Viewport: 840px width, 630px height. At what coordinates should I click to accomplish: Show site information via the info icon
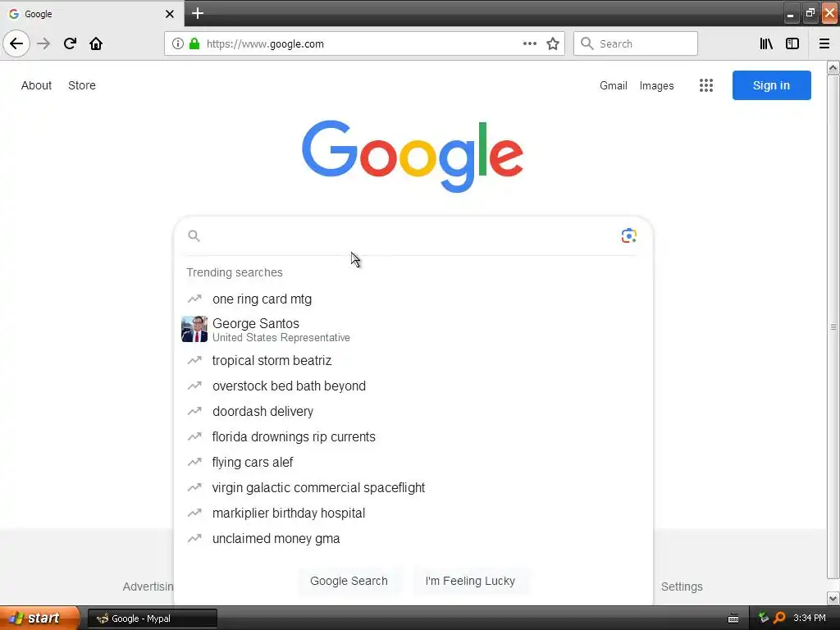pos(178,43)
